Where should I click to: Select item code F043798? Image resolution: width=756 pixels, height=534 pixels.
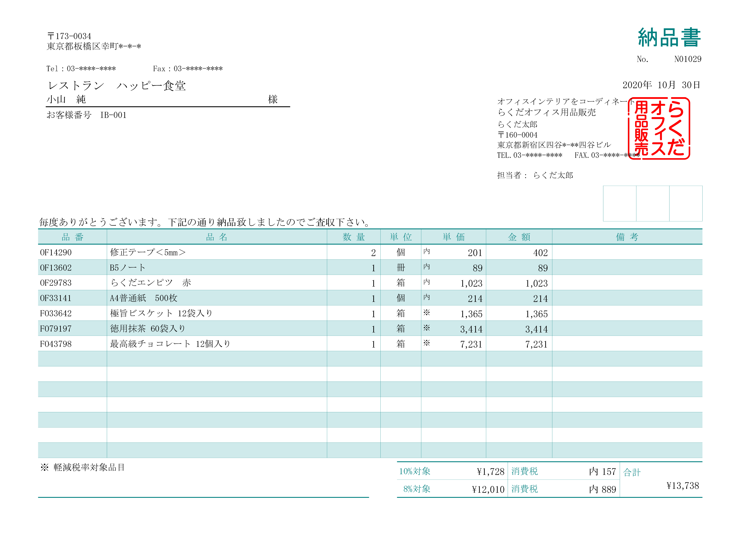point(56,344)
